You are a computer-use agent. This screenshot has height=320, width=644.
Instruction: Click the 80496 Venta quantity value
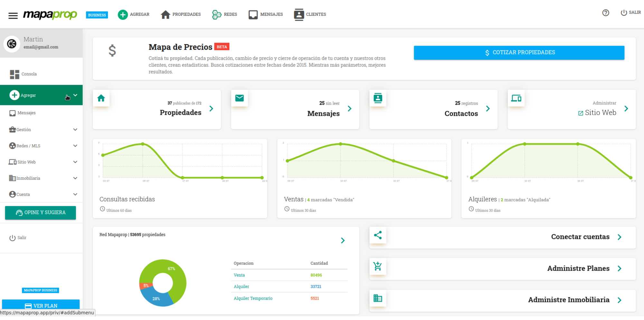coord(316,275)
